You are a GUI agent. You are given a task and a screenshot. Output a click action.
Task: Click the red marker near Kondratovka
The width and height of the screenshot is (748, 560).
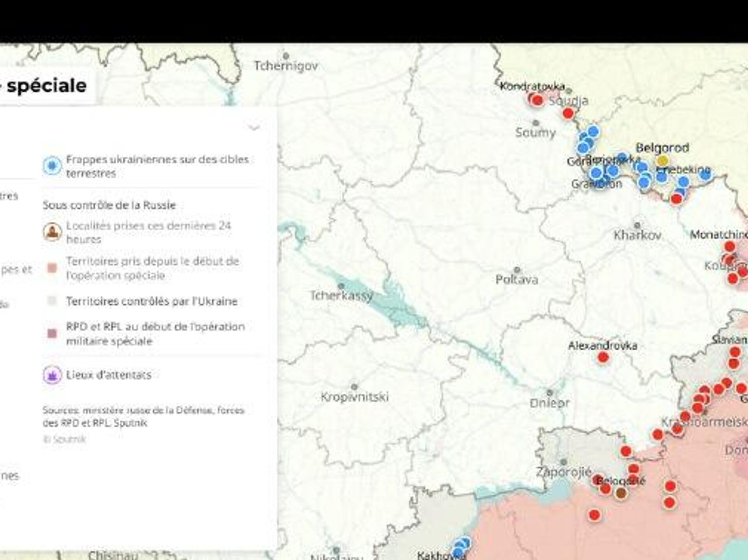(x=538, y=100)
